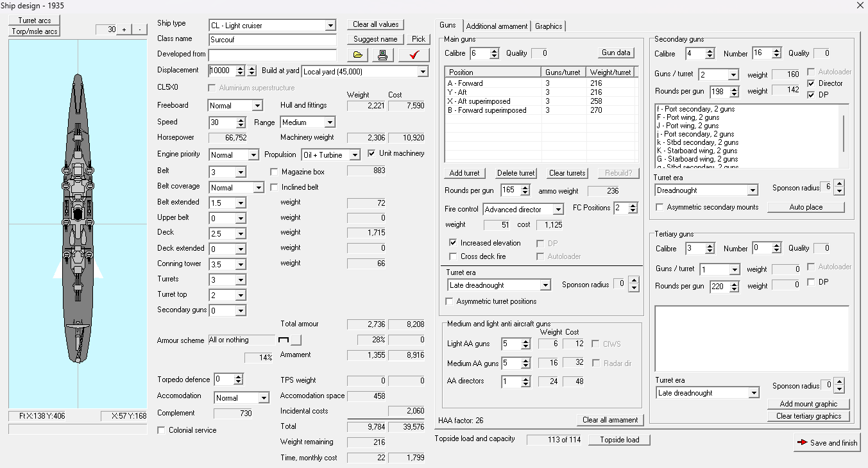The image size is (868, 468).
Task: Click the small blank button beside armour scheme icon
Action: tap(296, 340)
